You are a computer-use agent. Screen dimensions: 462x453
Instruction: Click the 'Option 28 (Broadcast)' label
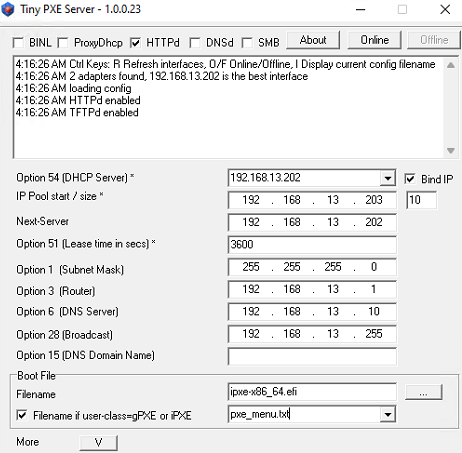click(64, 335)
